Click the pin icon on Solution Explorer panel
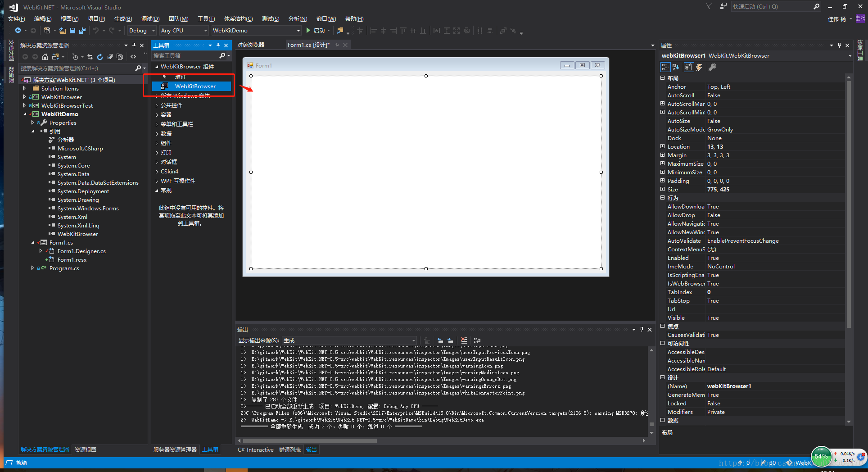 pos(134,45)
